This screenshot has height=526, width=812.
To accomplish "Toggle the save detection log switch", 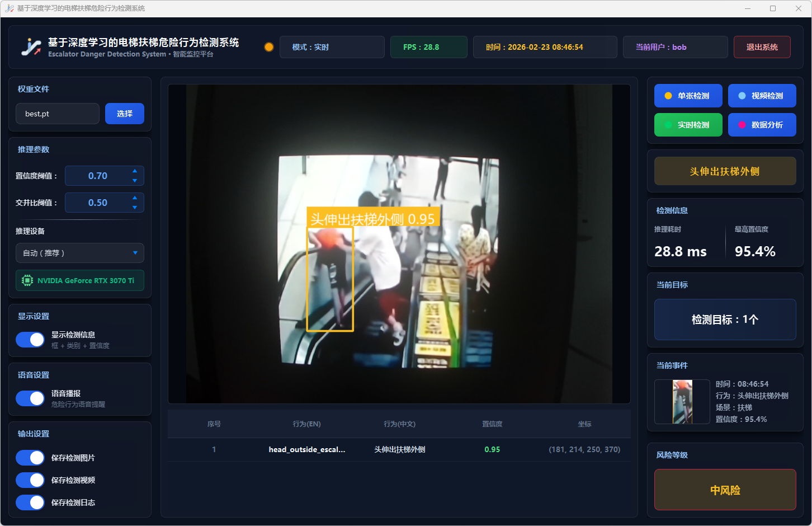I will (x=30, y=502).
